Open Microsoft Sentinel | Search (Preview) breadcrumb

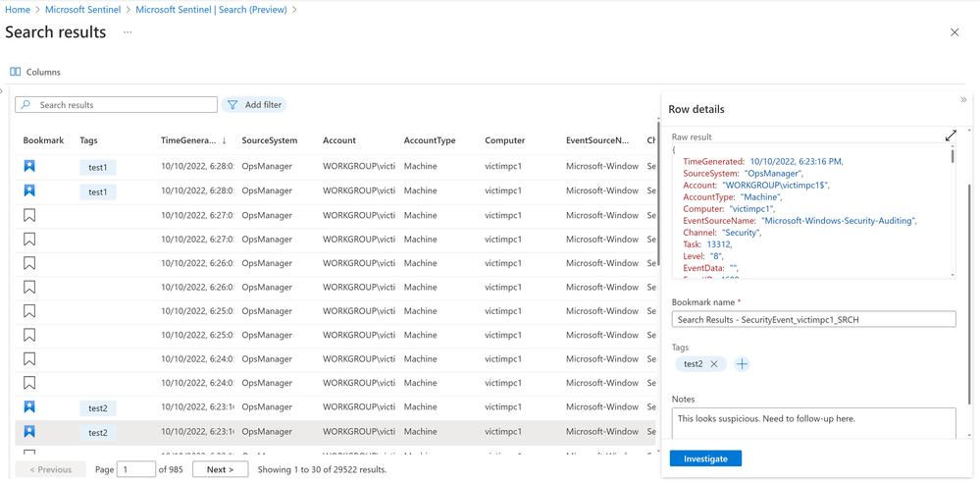coord(211,10)
